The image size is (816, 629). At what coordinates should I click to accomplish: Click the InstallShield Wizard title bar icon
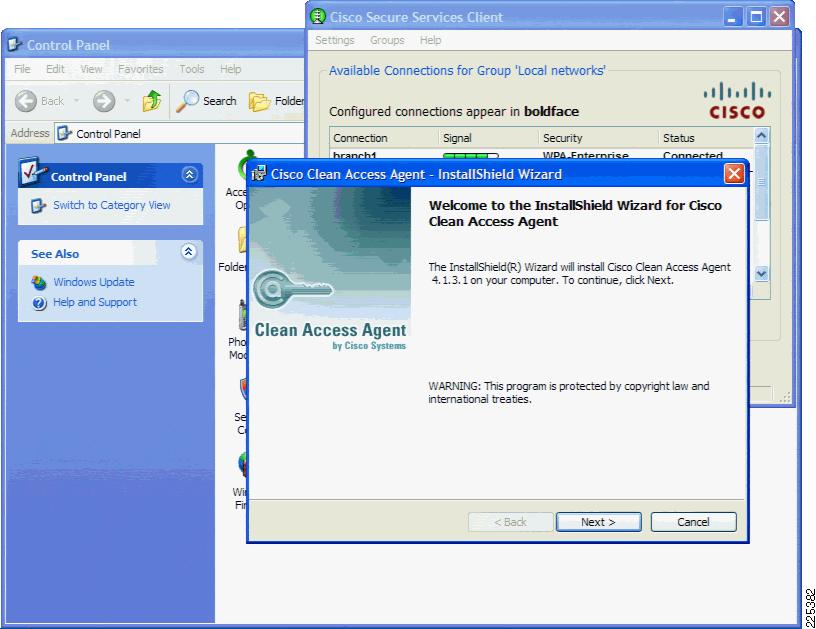[259, 174]
